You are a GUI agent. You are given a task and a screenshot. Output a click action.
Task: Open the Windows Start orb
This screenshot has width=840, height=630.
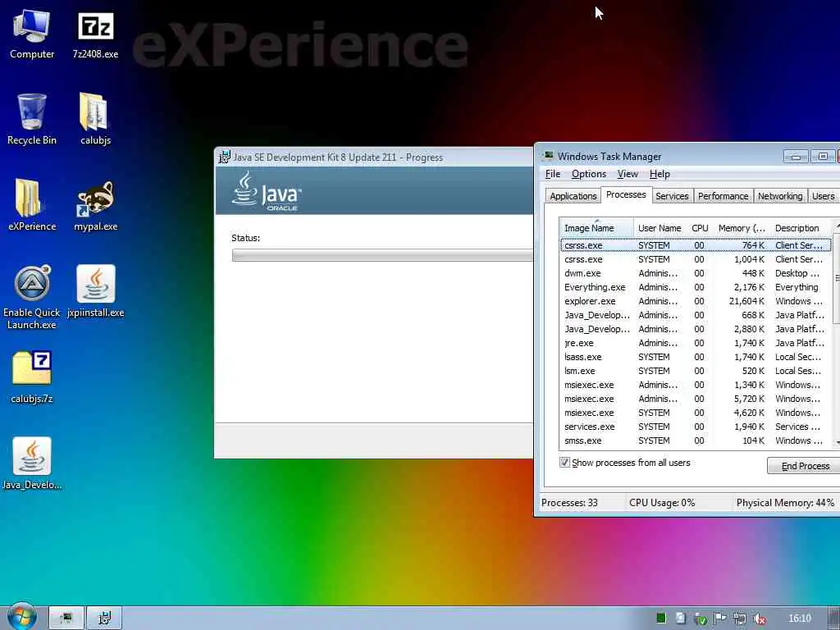[21, 618]
